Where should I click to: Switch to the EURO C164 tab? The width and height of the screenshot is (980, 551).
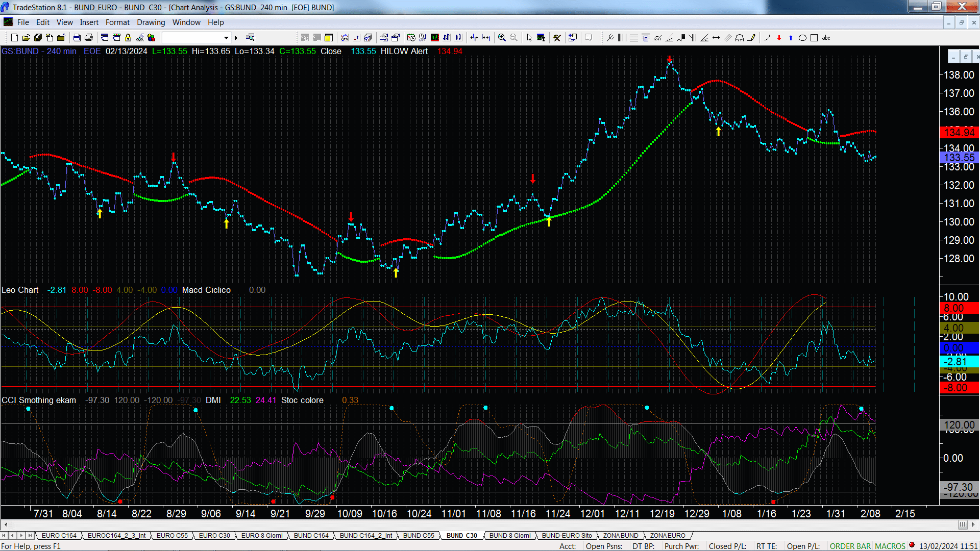[59, 535]
